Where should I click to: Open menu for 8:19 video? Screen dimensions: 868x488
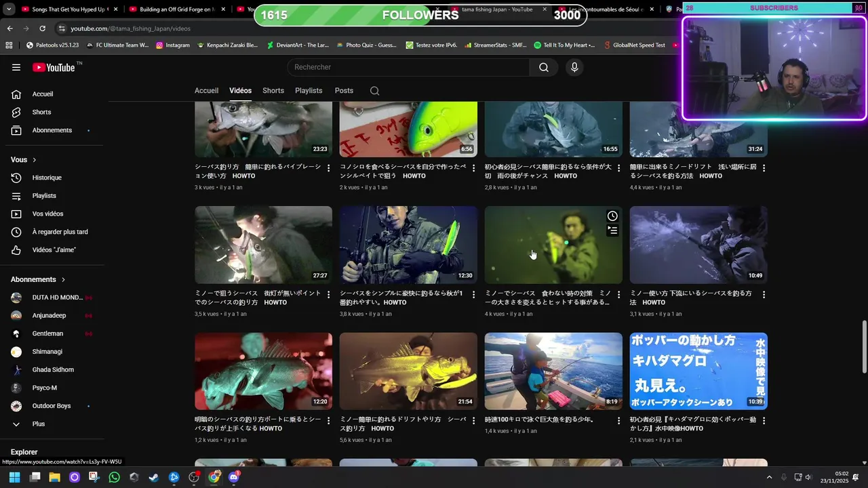618,421
